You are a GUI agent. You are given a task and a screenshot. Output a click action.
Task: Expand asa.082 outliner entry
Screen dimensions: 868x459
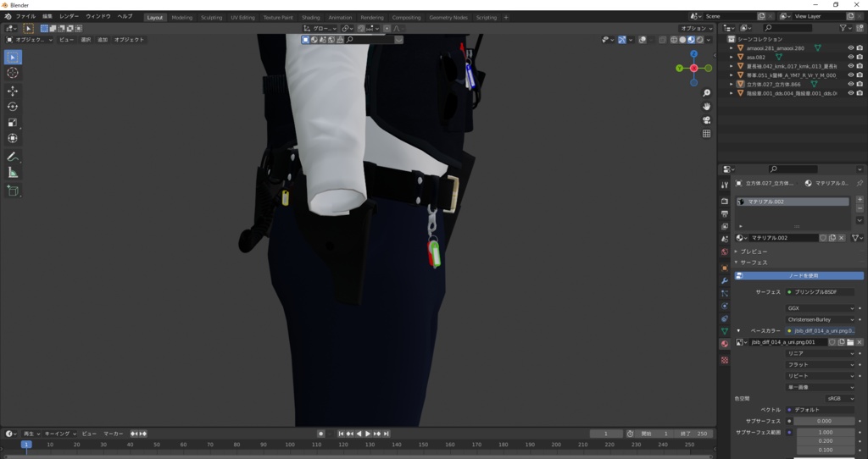[732, 57]
